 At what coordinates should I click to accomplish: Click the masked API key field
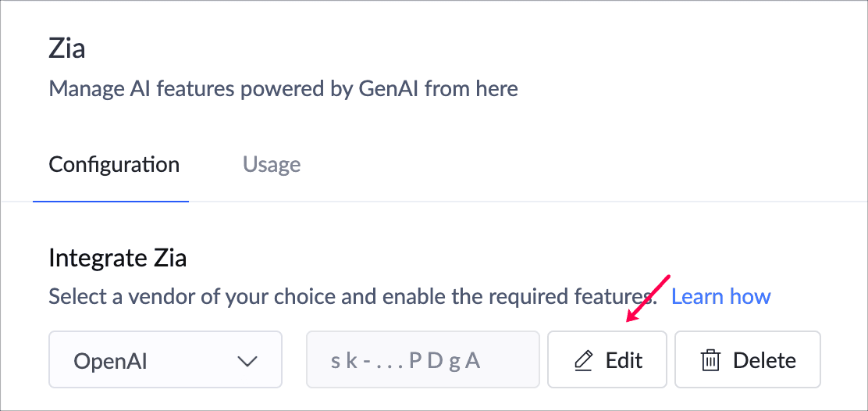click(x=422, y=360)
